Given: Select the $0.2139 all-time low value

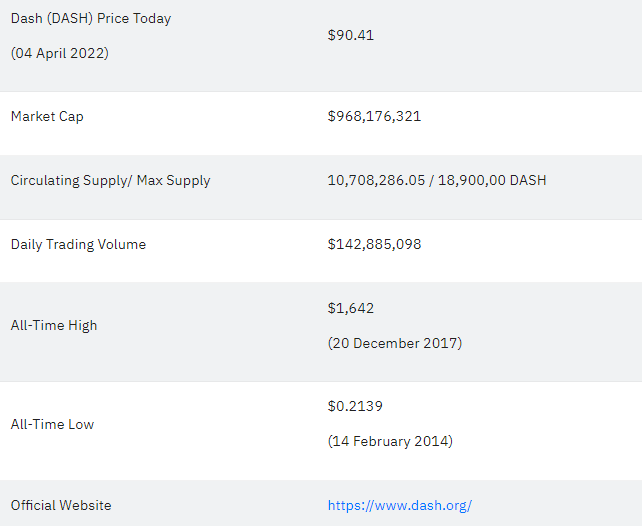Looking at the screenshot, I should [x=355, y=406].
